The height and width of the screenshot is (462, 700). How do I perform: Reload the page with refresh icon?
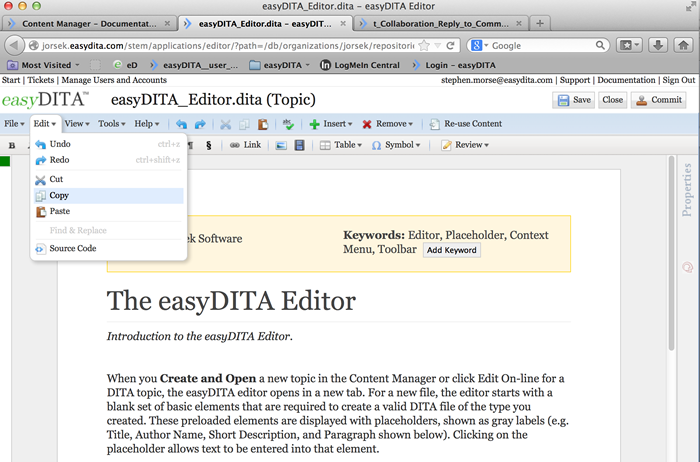(450, 45)
